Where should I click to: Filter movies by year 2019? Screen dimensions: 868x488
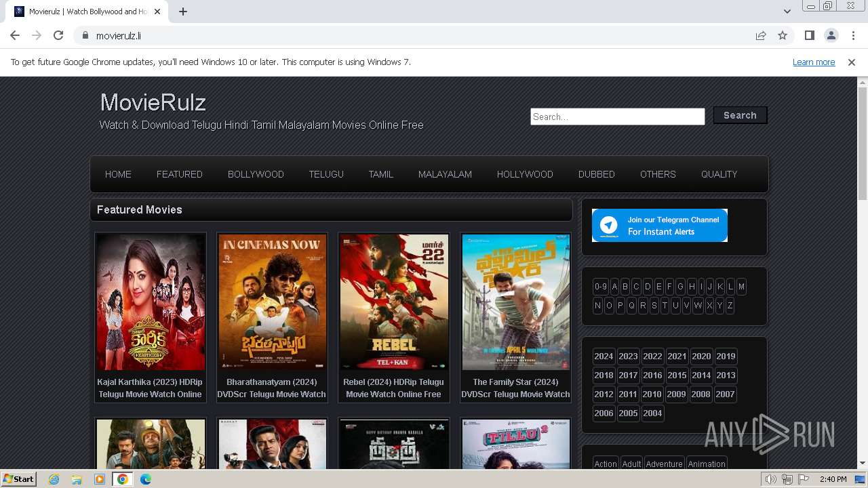pyautogui.click(x=726, y=356)
